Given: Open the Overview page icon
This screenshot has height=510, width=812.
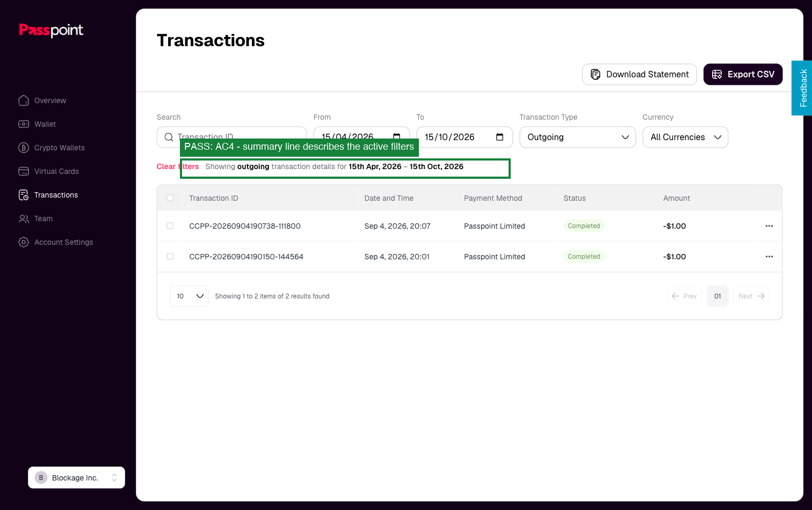Looking at the screenshot, I should tap(24, 100).
